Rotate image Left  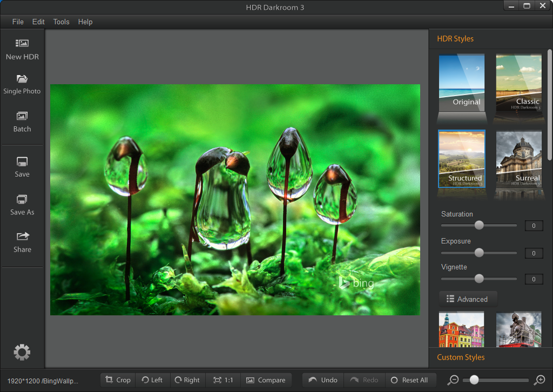point(152,380)
